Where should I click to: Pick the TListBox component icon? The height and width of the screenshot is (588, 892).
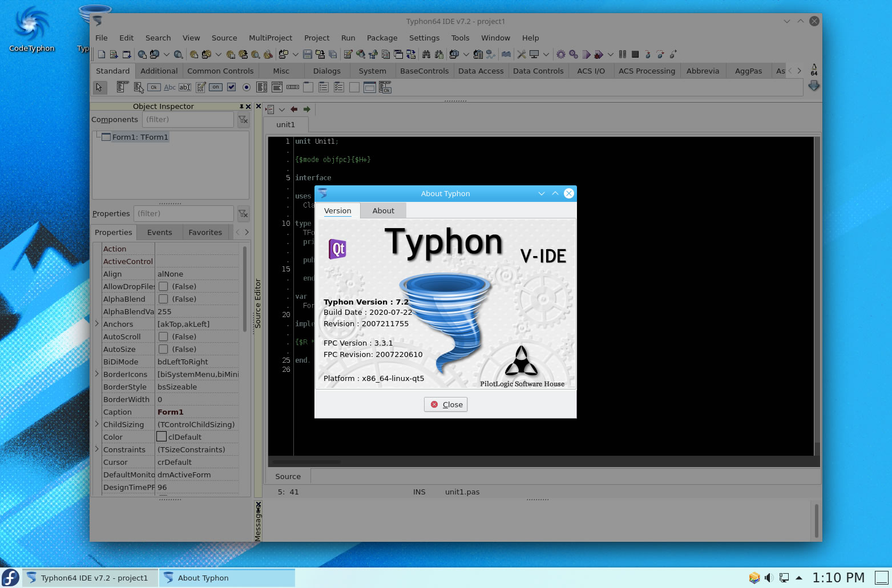[x=262, y=87]
